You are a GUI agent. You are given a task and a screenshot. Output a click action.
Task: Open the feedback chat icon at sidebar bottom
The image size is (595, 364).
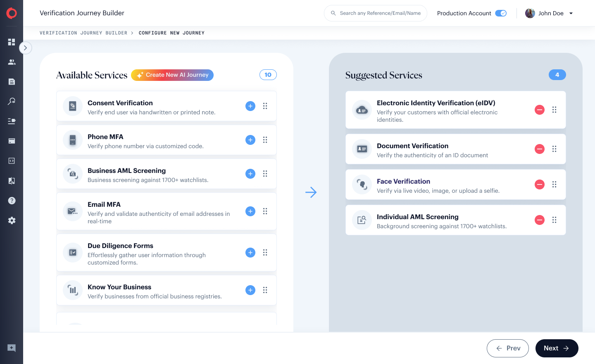pyautogui.click(x=12, y=348)
